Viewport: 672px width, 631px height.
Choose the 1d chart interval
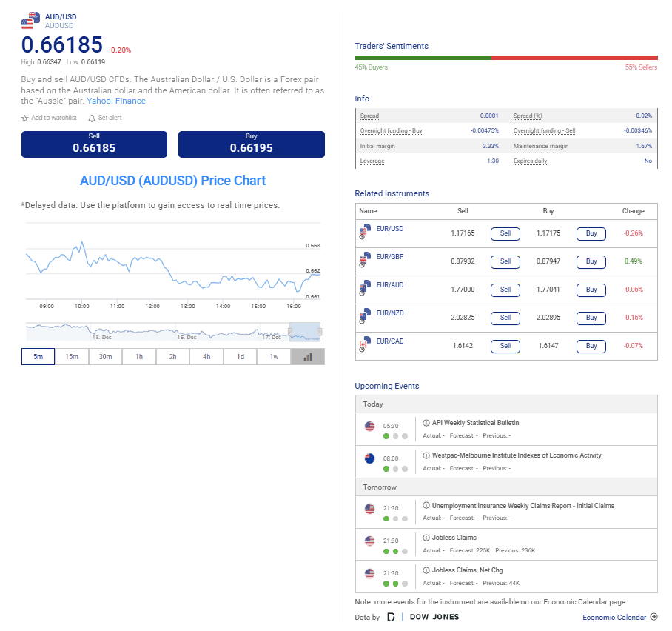pos(241,357)
